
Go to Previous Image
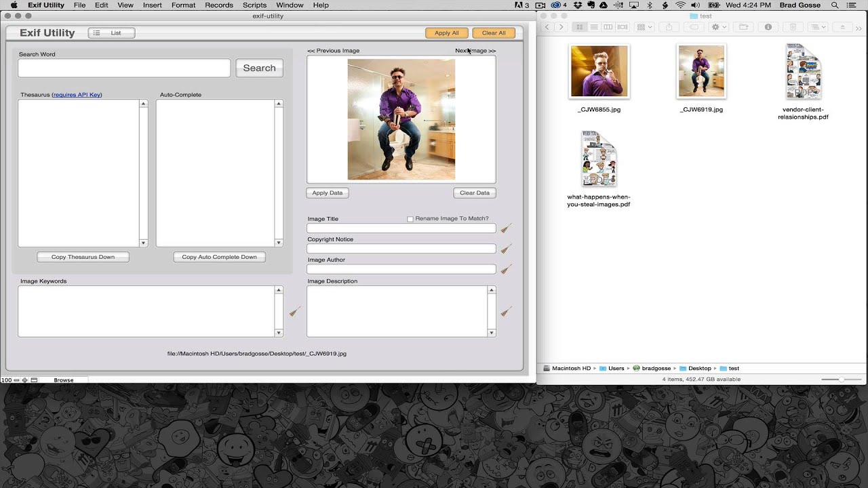click(x=333, y=51)
